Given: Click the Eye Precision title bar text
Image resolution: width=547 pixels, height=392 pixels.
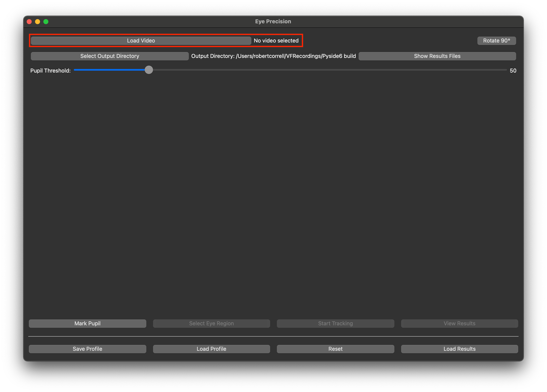Looking at the screenshot, I should (x=273, y=22).
